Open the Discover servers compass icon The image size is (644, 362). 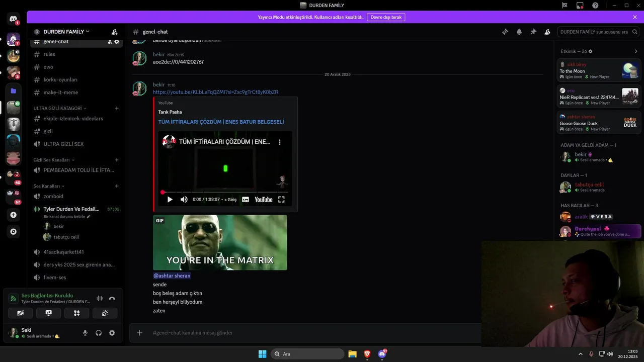coord(14,232)
